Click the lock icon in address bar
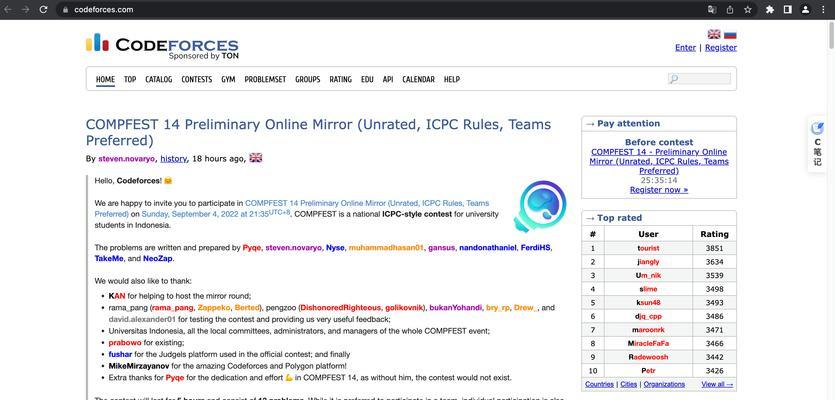This screenshot has width=835, height=400. pyautogui.click(x=65, y=10)
